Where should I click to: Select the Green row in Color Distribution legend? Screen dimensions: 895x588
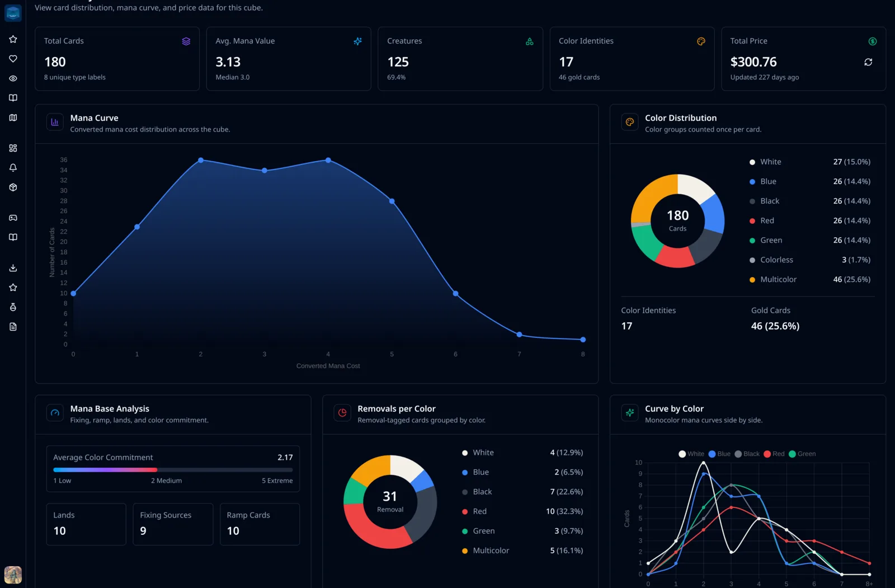pyautogui.click(x=810, y=240)
